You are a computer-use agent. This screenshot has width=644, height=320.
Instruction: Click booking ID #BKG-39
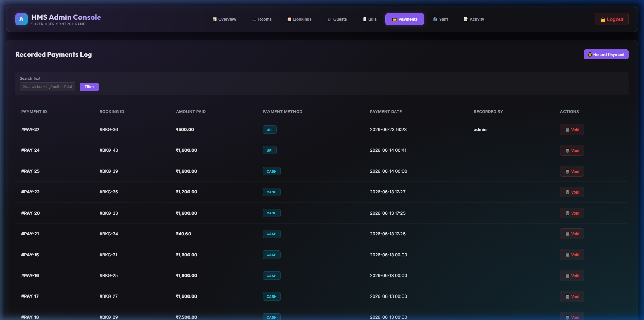pyautogui.click(x=109, y=171)
